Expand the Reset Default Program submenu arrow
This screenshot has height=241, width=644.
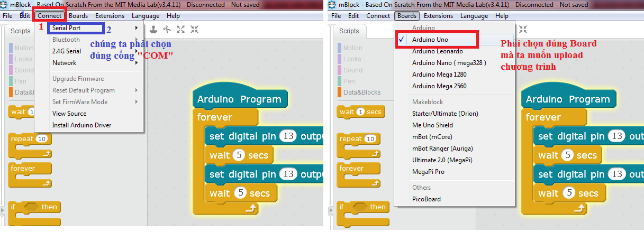coord(137,90)
